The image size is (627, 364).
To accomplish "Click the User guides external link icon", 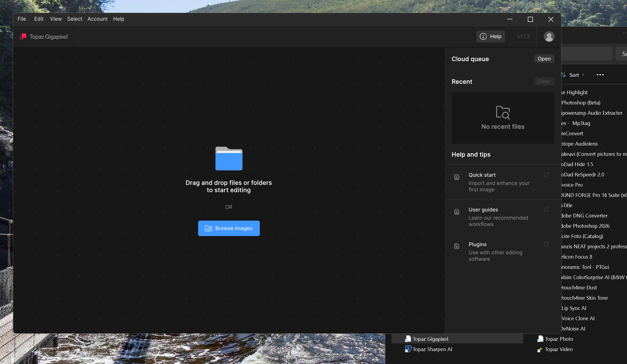I will 546,209.
